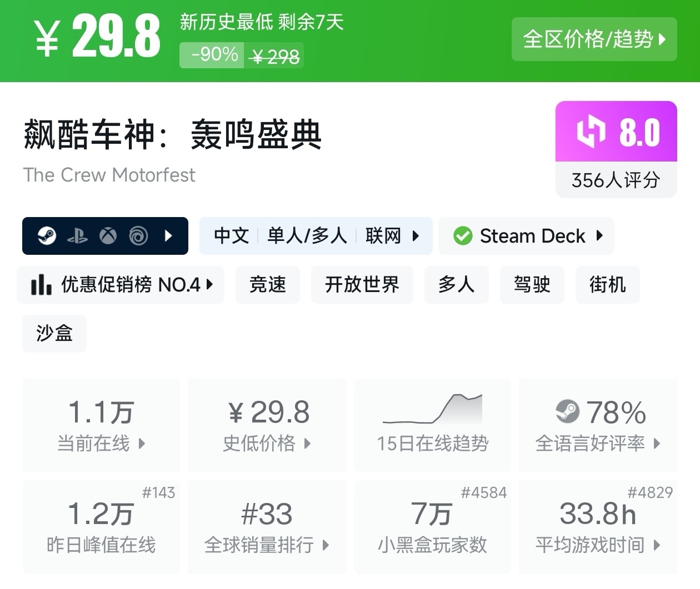Open the 15日在线趋势 chart
Screen dimensions: 700x589
tap(432, 425)
